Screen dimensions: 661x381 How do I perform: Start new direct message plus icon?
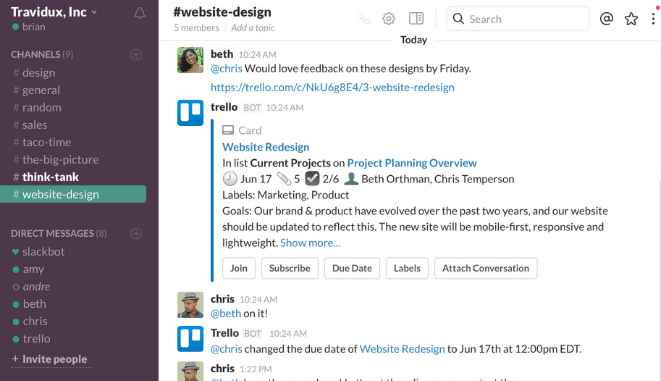pos(136,233)
